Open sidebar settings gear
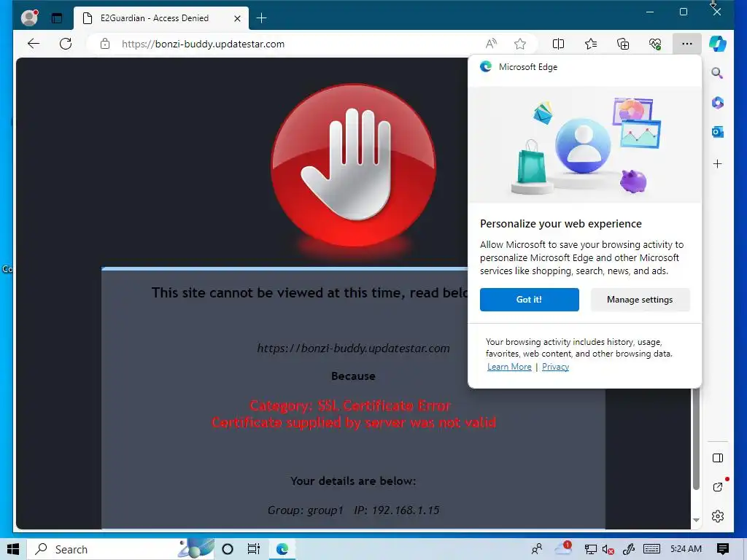Screen dimensions: 747x560 (718, 516)
